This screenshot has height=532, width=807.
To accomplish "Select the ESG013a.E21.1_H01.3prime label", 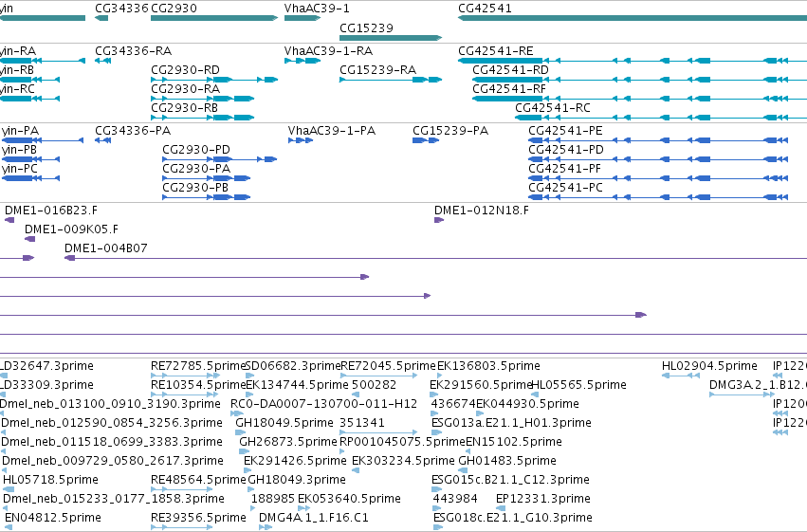I will tap(511, 423).
